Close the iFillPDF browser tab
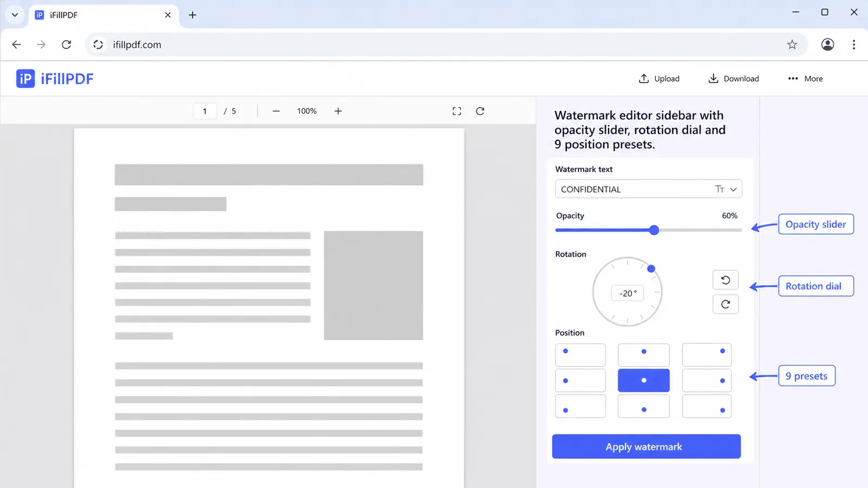 coord(168,15)
